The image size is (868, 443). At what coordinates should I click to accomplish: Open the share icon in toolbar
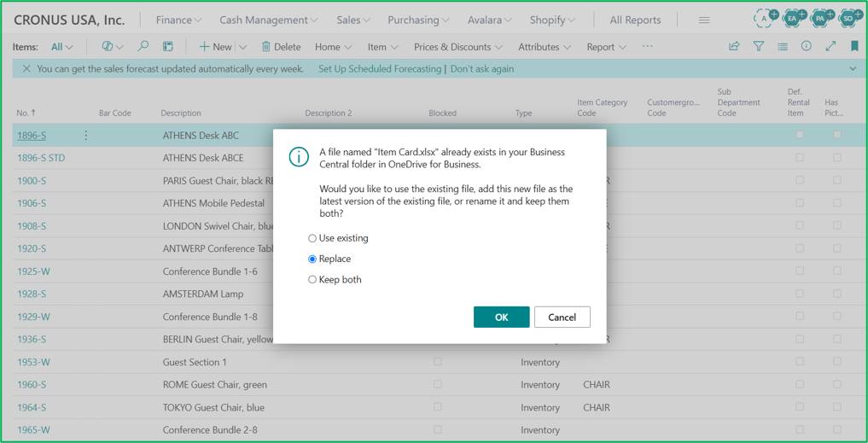[734, 46]
